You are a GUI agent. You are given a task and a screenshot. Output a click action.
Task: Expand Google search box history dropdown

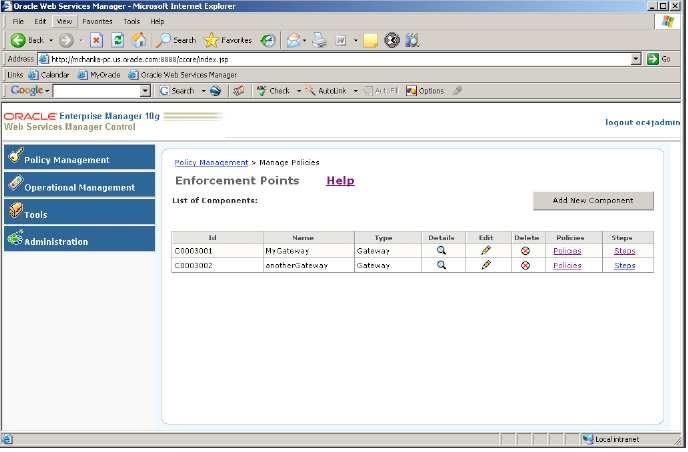145,91
